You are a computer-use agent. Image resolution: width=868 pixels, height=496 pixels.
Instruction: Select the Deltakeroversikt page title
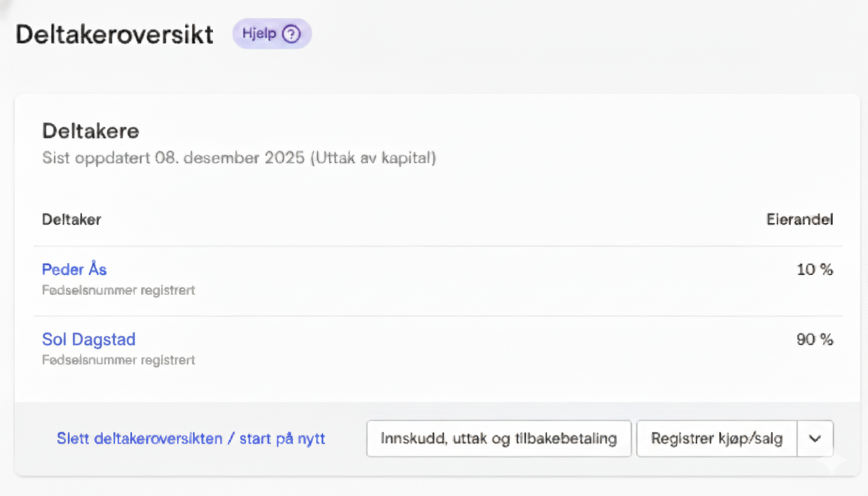tap(114, 34)
